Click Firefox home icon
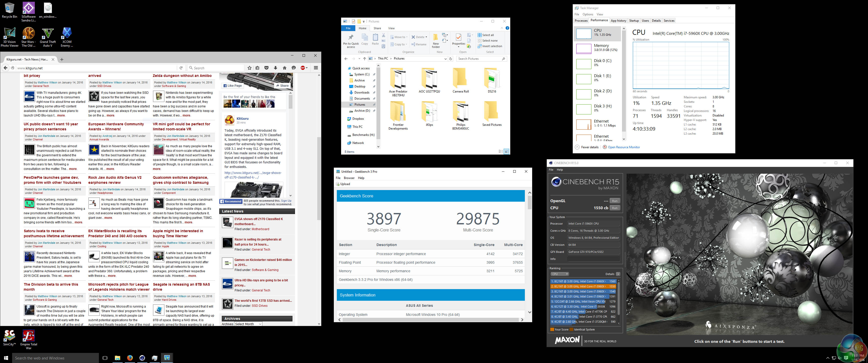 (284, 68)
